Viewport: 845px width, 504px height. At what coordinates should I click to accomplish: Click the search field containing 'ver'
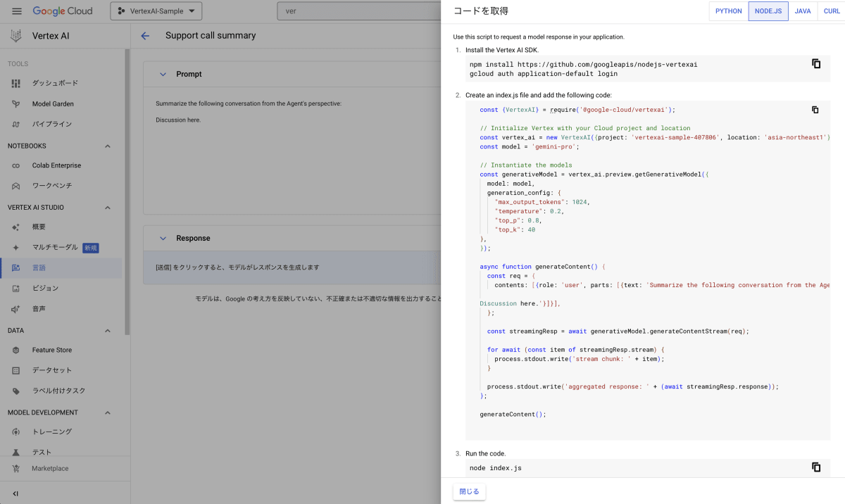(x=359, y=11)
